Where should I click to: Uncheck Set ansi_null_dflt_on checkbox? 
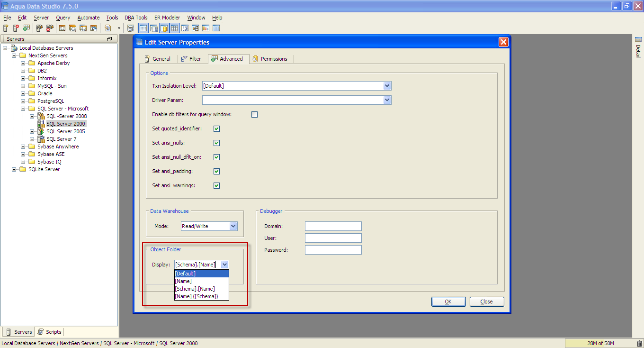[x=217, y=157]
